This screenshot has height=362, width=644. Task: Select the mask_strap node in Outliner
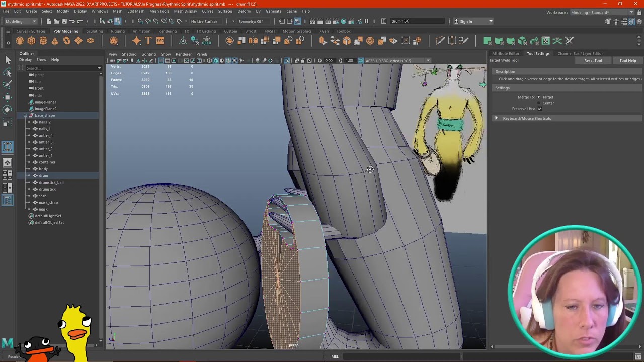pos(48,203)
